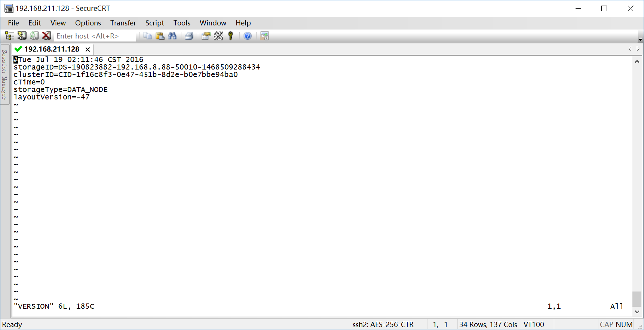Image resolution: width=644 pixels, height=330 pixels.
Task: Click the tab scroll right arrow
Action: (638, 49)
